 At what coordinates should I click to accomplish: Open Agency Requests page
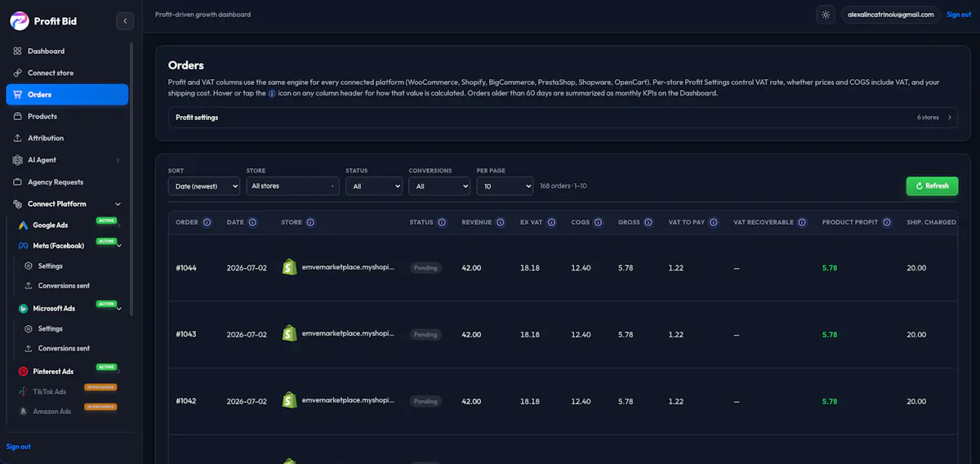point(67,182)
